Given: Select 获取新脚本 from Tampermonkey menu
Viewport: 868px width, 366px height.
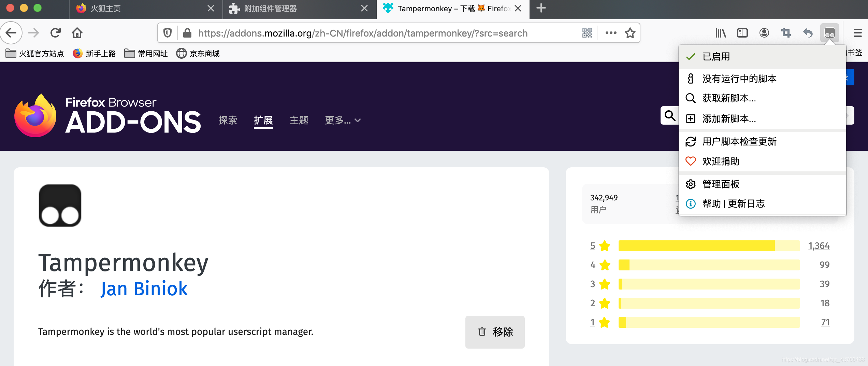Looking at the screenshot, I should (763, 98).
